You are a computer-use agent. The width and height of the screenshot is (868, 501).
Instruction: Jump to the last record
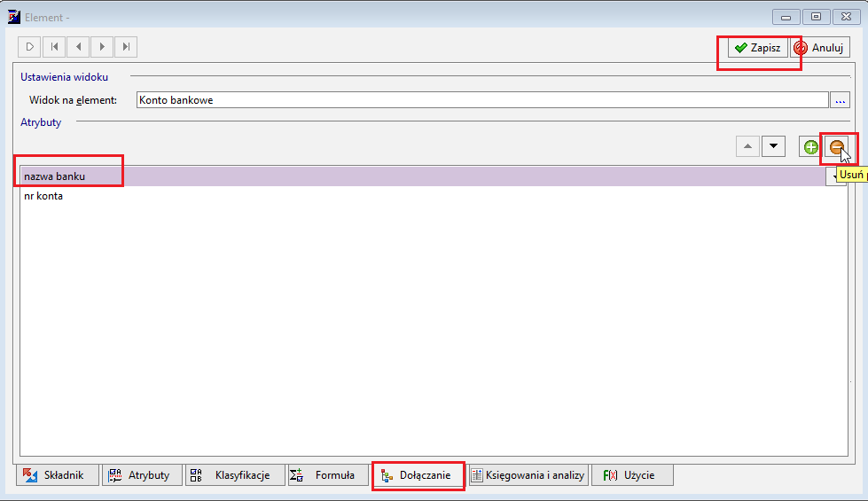pos(126,47)
